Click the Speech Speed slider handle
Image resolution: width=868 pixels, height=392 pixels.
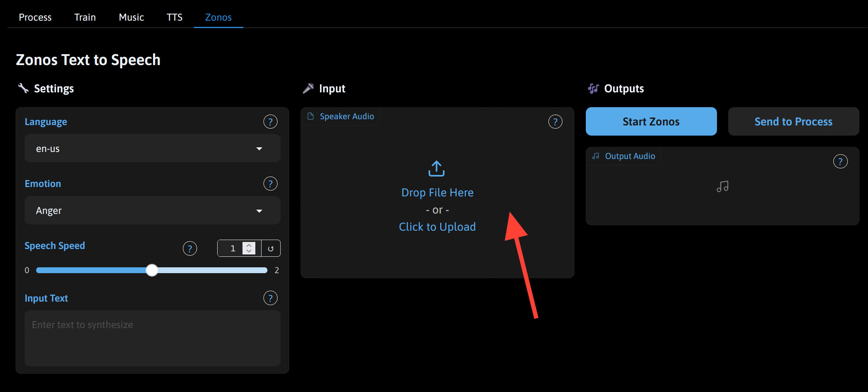[152, 270]
